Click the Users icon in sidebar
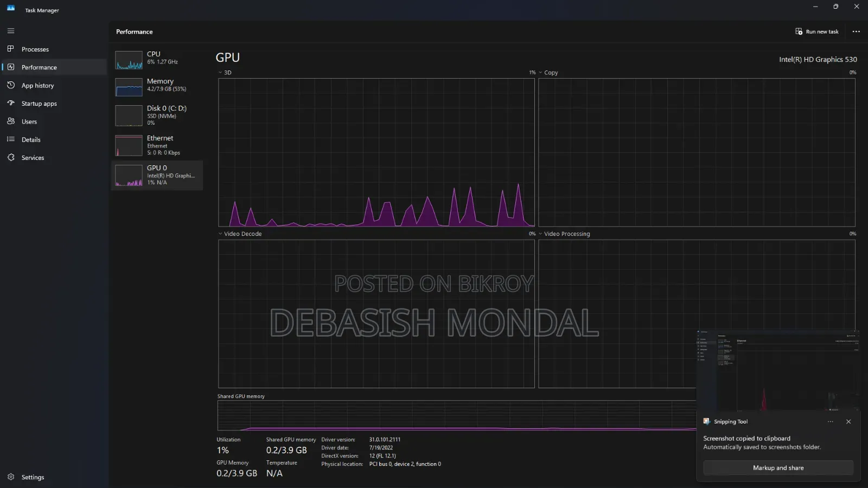The image size is (868, 488). click(11, 121)
